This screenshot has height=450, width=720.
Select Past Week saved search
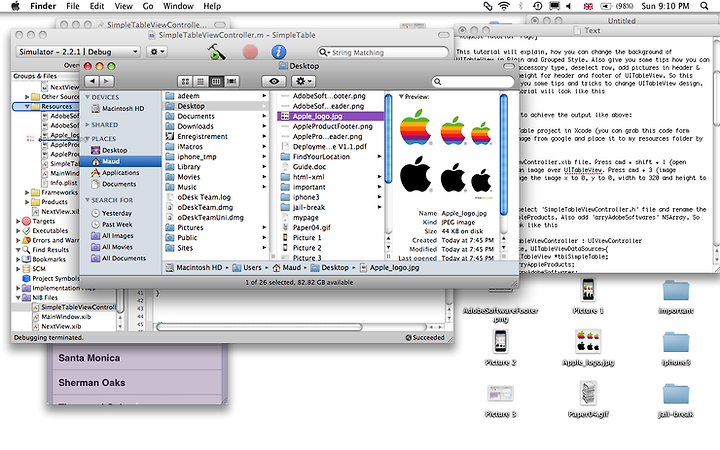click(112, 225)
